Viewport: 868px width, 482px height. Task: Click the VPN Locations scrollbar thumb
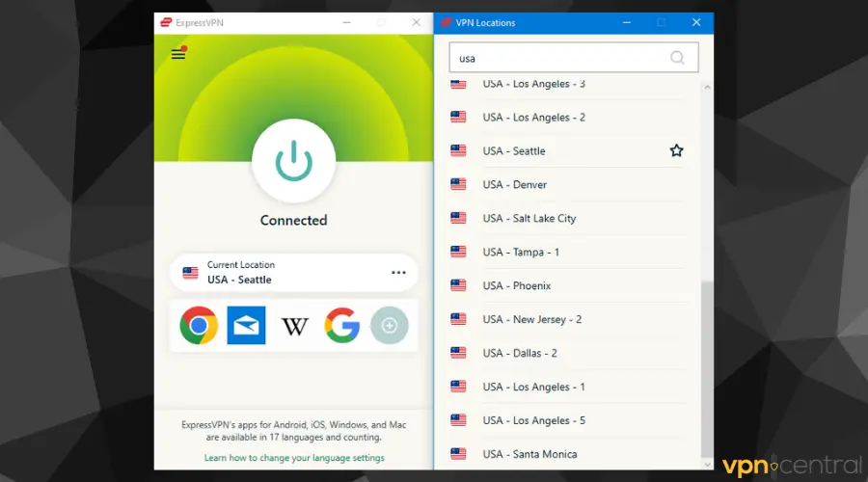[x=707, y=369]
